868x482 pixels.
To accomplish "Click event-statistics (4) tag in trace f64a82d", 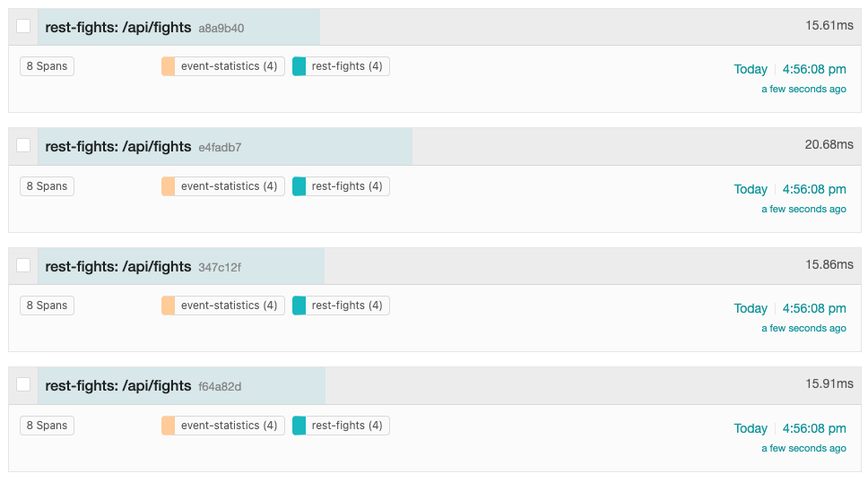I will [x=229, y=426].
